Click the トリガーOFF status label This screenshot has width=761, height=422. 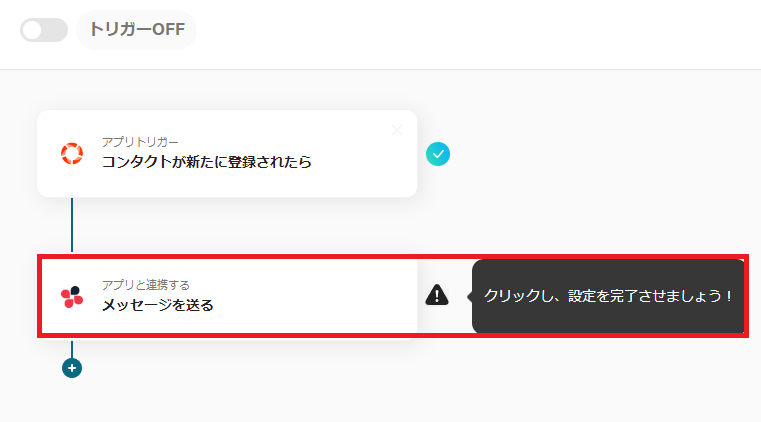click(136, 30)
